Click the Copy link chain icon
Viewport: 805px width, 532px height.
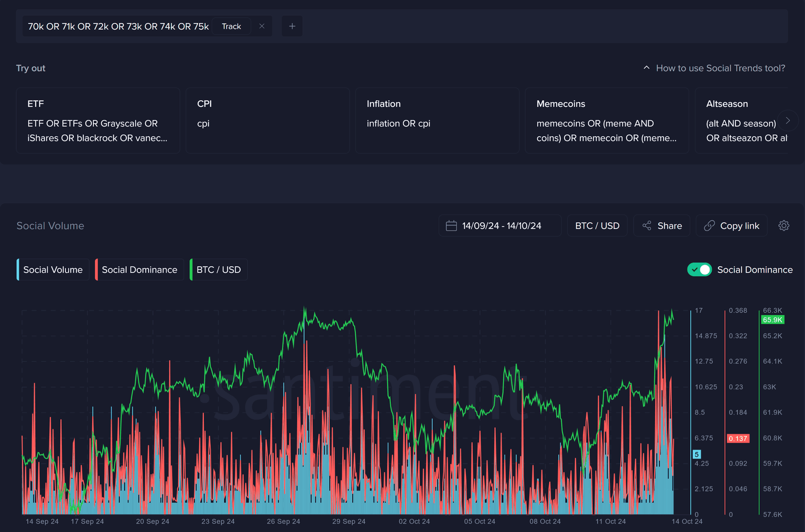(x=709, y=225)
